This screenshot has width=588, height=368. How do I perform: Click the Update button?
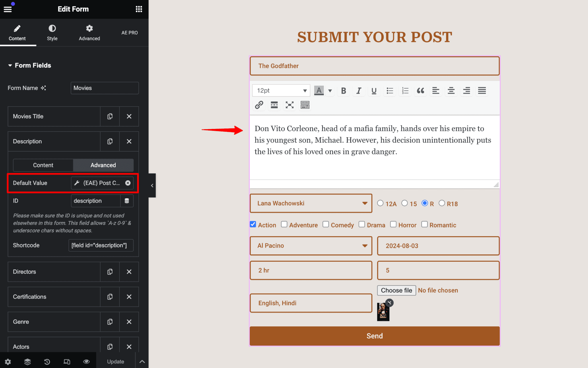[x=115, y=361]
